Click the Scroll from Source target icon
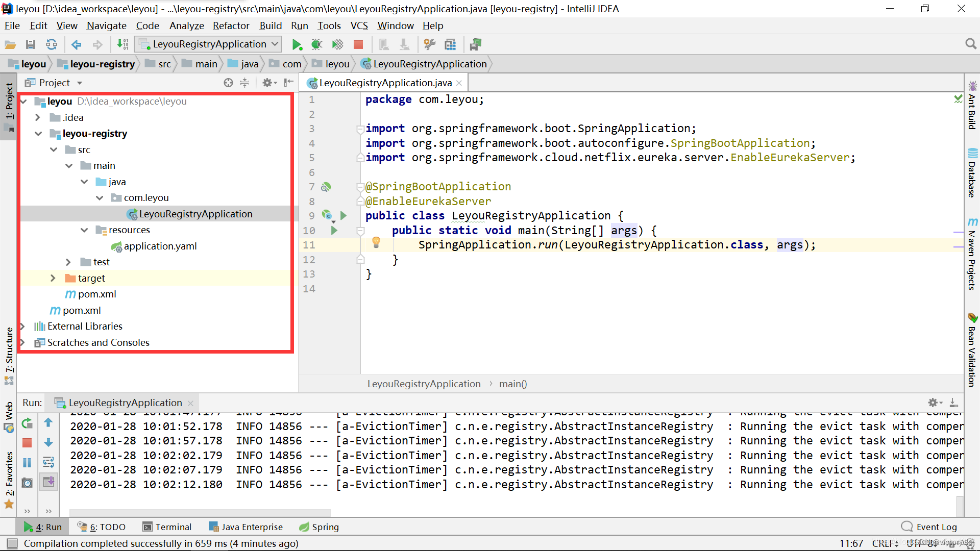Screen dimensions: 980x551 tap(228, 83)
